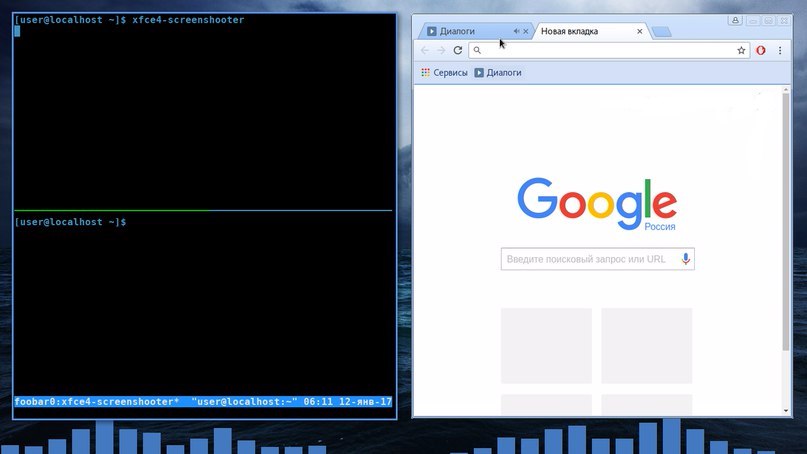Open a new tab with the new-tab button
This screenshot has height=454, width=807.
coord(661,32)
